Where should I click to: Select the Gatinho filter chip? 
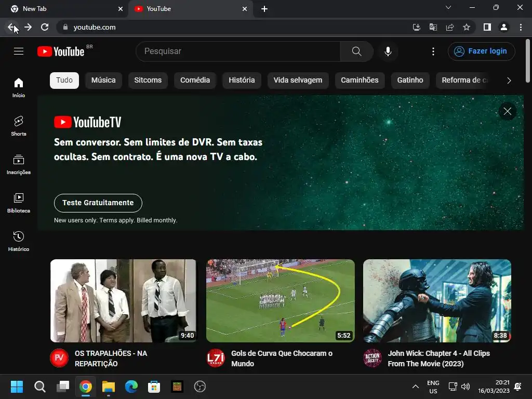point(410,81)
